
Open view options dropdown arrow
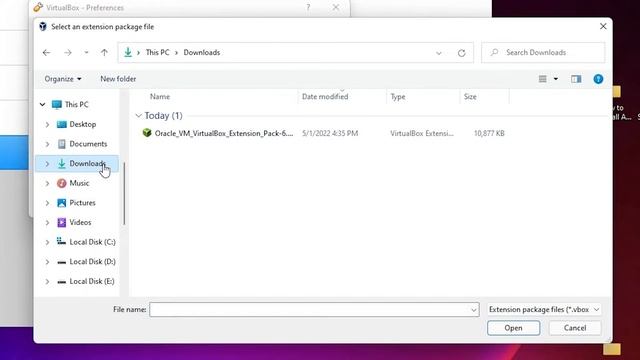tap(556, 79)
